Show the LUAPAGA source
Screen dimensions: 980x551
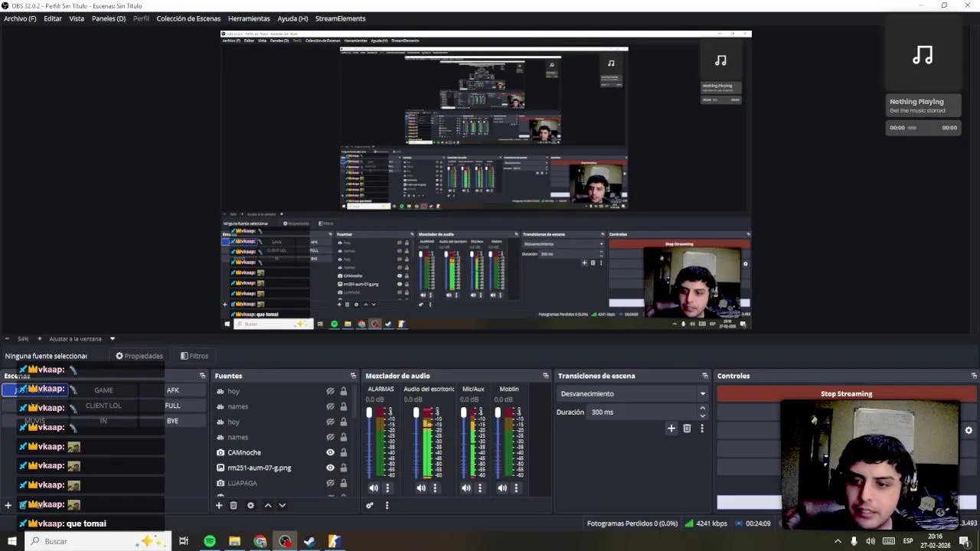331,483
